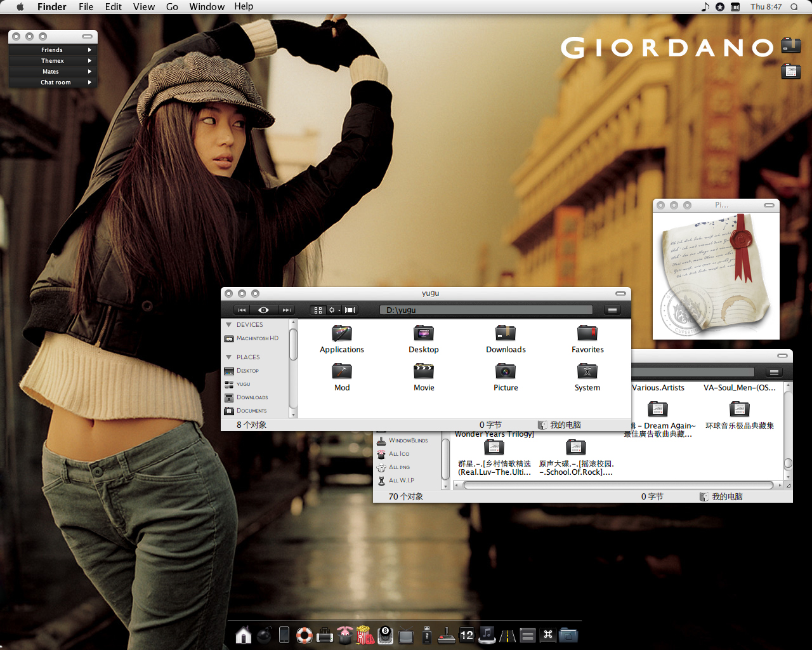The height and width of the screenshot is (650, 812).
Task: Open the View menu
Action: pyautogui.click(x=144, y=6)
